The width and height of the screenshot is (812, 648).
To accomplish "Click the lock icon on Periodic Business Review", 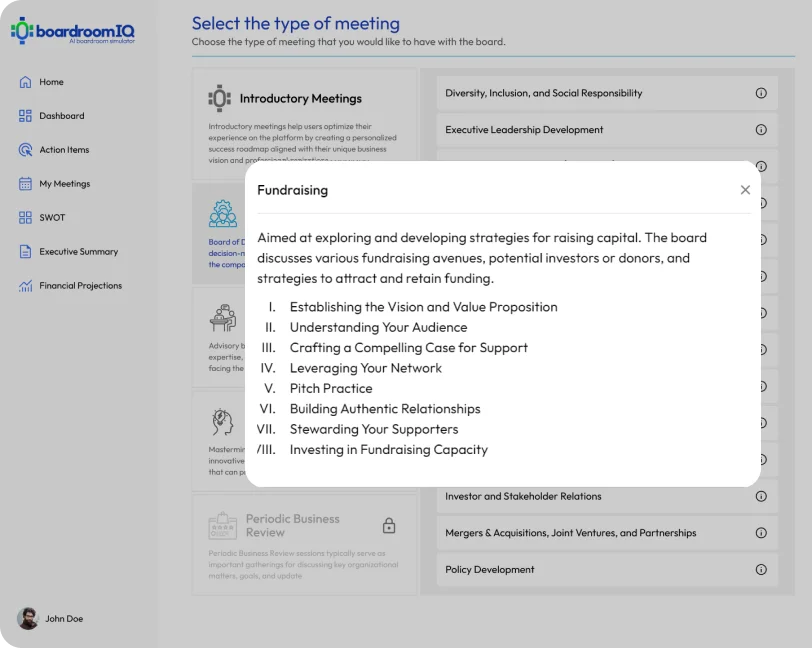I will (389, 526).
